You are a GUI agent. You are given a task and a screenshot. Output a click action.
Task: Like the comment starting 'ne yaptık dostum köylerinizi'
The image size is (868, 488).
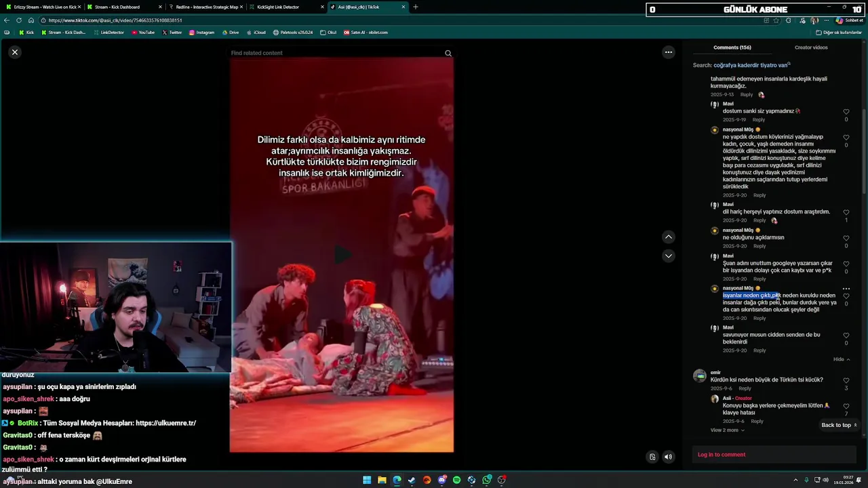(846, 138)
